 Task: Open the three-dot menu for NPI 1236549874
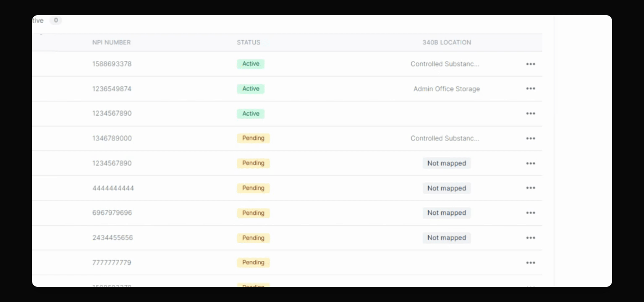coord(531,89)
